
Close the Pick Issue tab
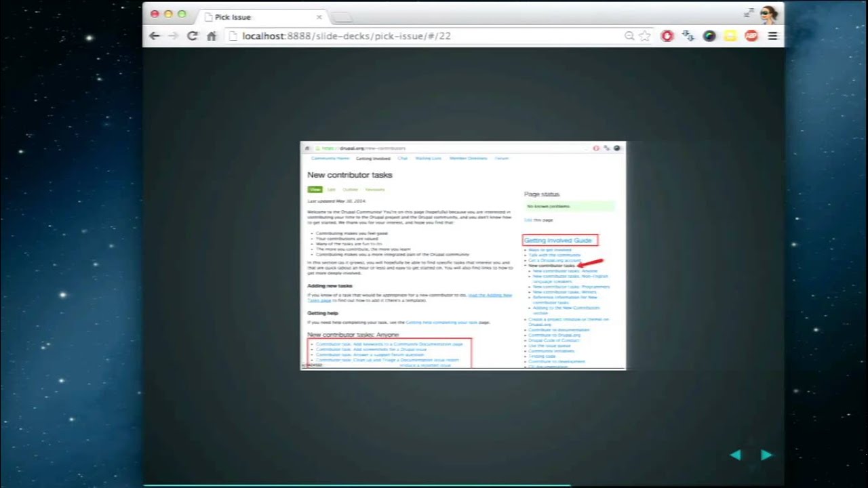coord(319,17)
